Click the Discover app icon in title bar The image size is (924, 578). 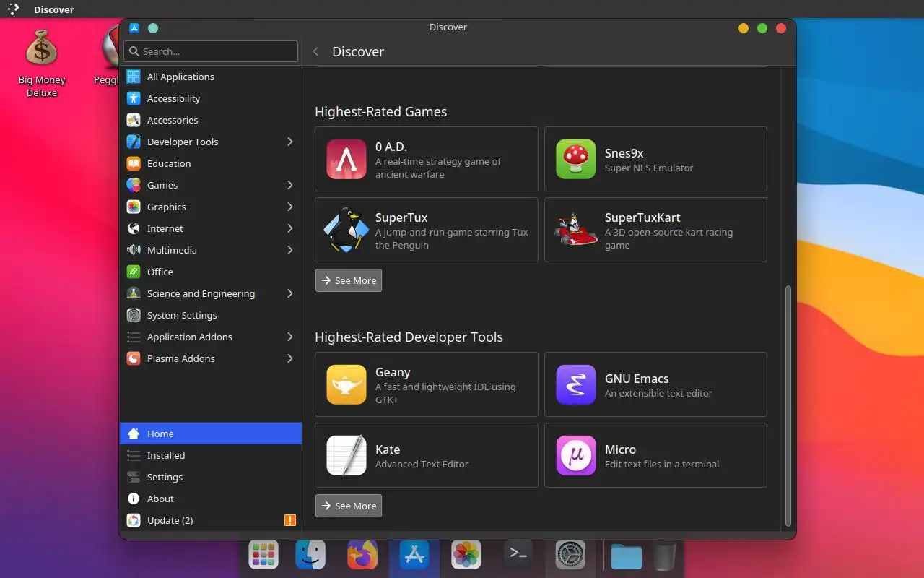click(134, 28)
